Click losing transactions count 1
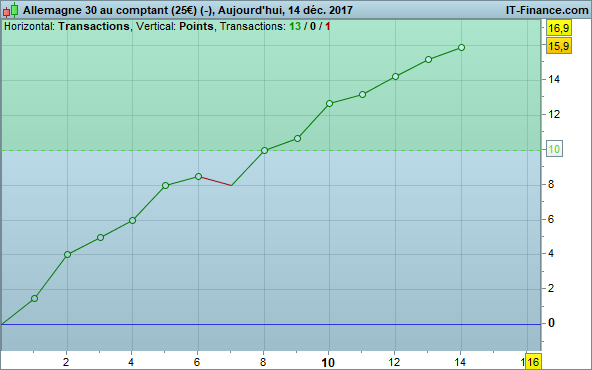 coord(327,26)
